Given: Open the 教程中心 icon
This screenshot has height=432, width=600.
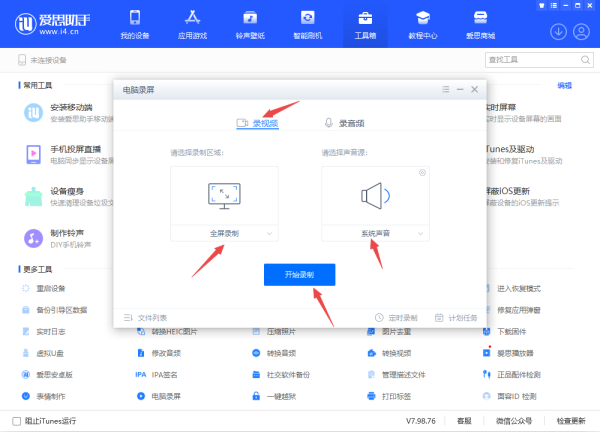Looking at the screenshot, I should 423,18.
